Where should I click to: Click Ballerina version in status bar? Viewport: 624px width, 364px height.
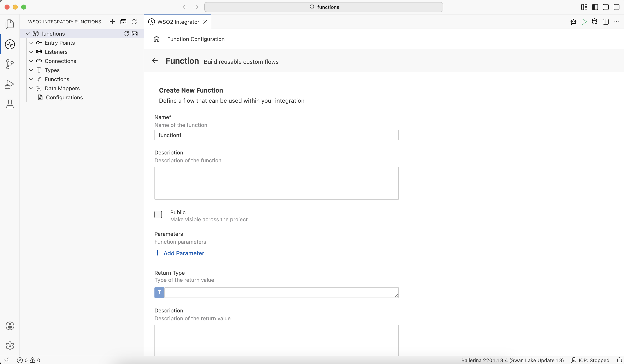pyautogui.click(x=512, y=360)
